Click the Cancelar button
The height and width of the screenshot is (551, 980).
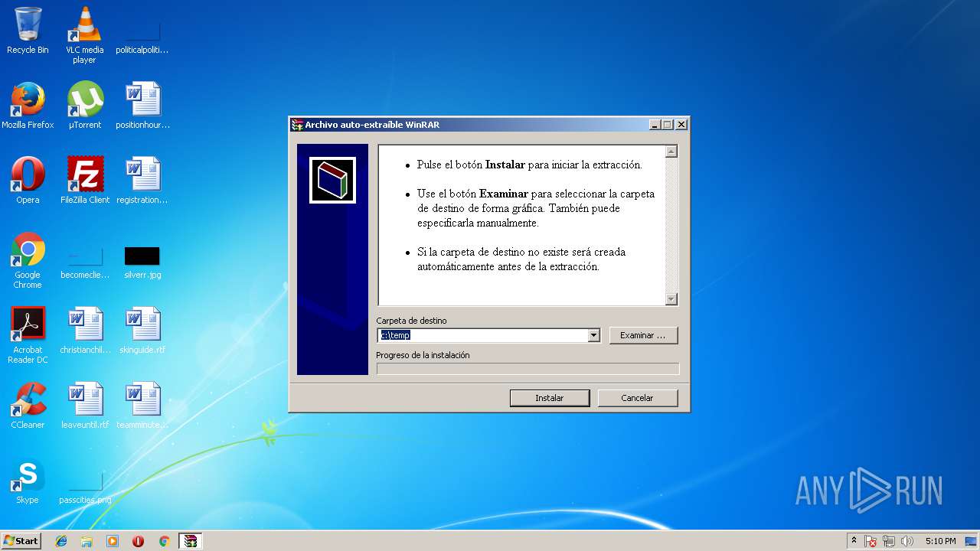[637, 398]
